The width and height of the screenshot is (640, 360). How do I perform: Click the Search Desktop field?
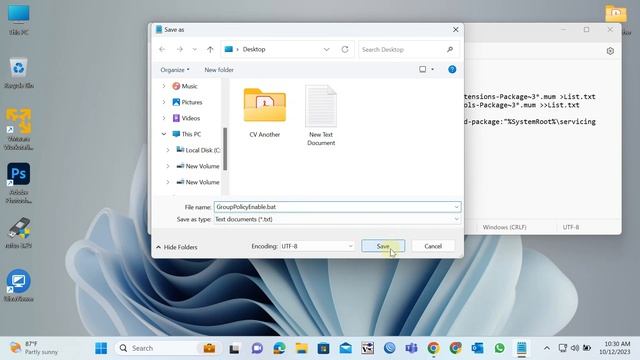click(409, 49)
